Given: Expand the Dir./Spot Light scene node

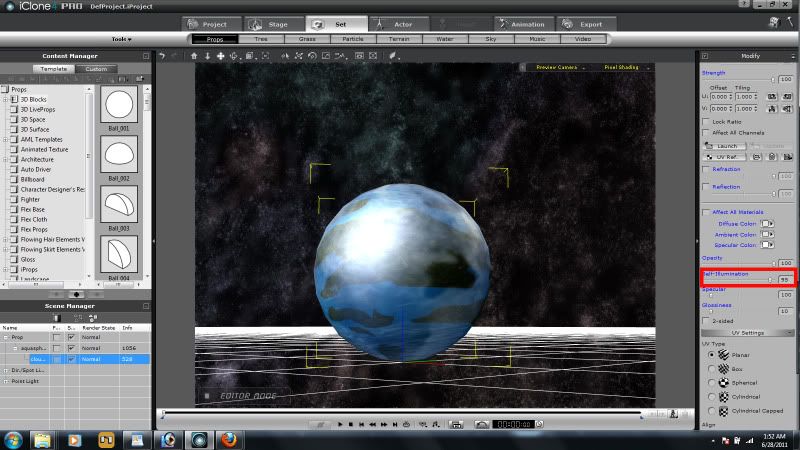Looking at the screenshot, I should (x=6, y=370).
